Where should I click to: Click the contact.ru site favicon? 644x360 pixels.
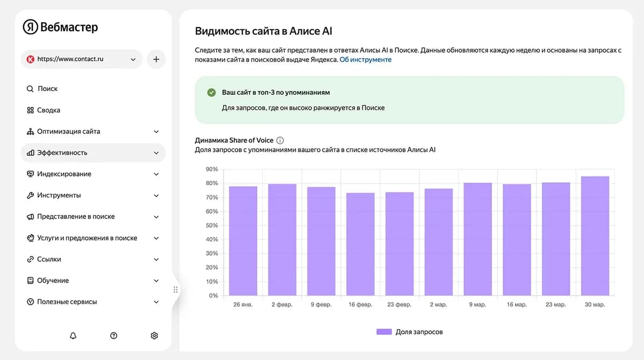31,59
